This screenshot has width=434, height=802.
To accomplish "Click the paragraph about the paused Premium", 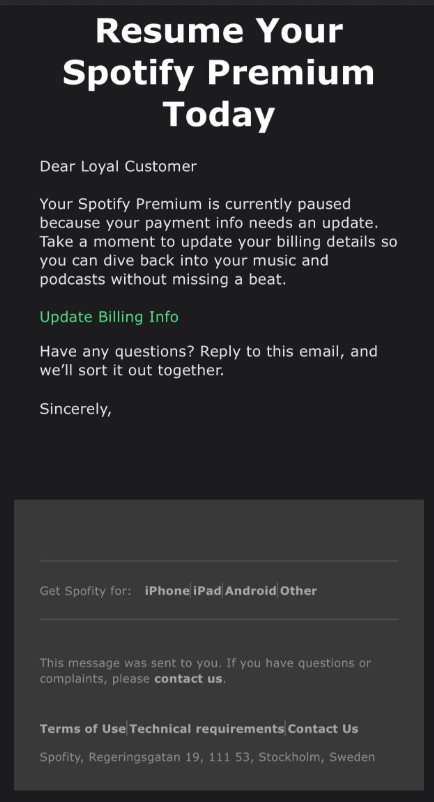I will tap(218, 241).
